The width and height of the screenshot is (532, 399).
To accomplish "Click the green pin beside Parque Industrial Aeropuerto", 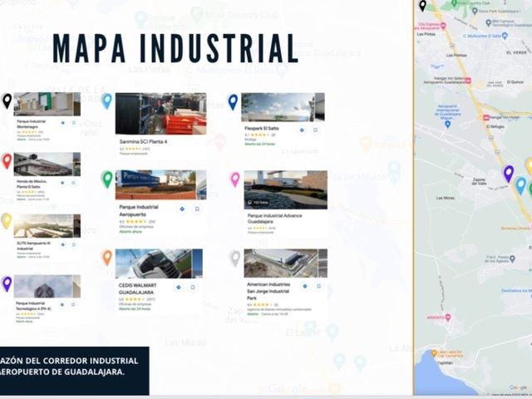I will [x=107, y=179].
